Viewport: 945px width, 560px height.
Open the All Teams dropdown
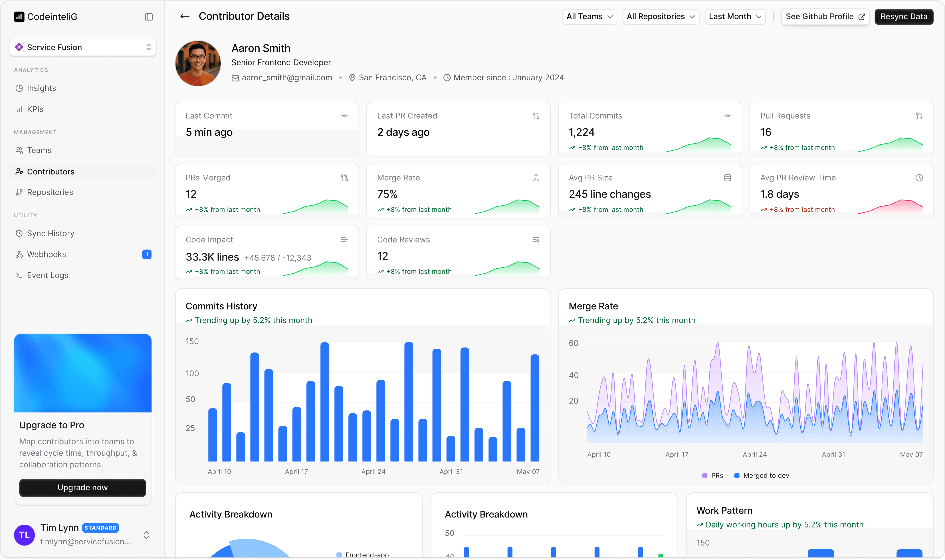pyautogui.click(x=589, y=17)
